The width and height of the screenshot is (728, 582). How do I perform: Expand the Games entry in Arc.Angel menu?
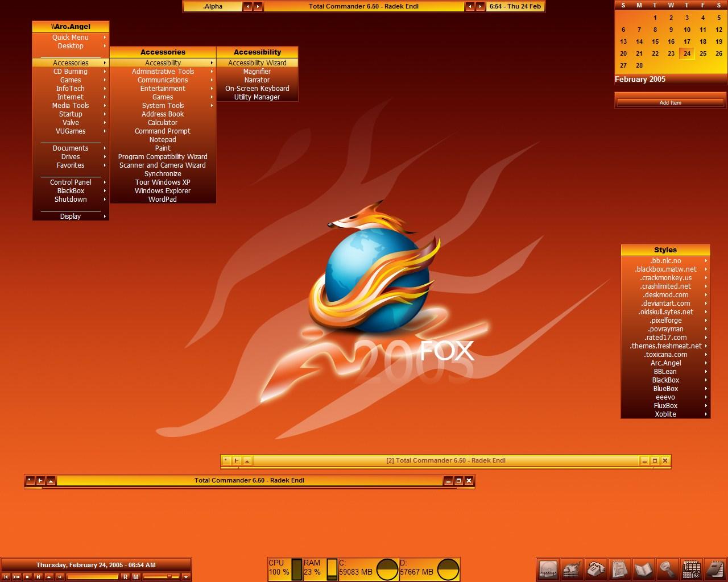click(x=71, y=80)
